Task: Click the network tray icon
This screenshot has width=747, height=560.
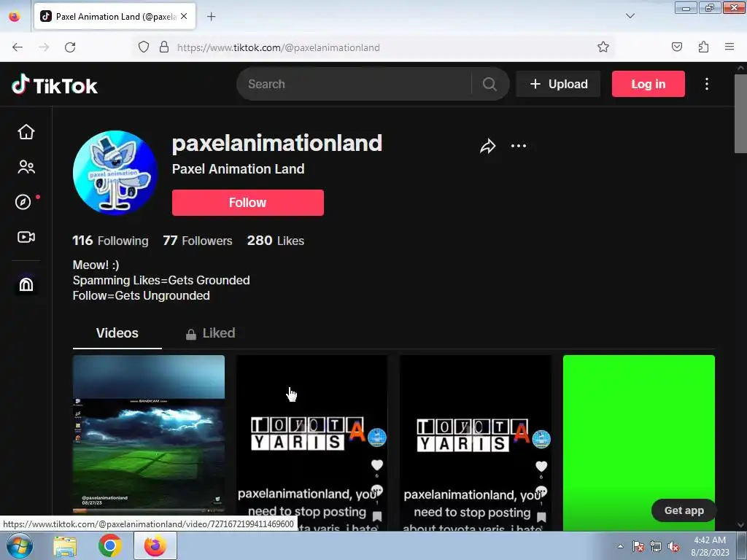Action: point(656,547)
